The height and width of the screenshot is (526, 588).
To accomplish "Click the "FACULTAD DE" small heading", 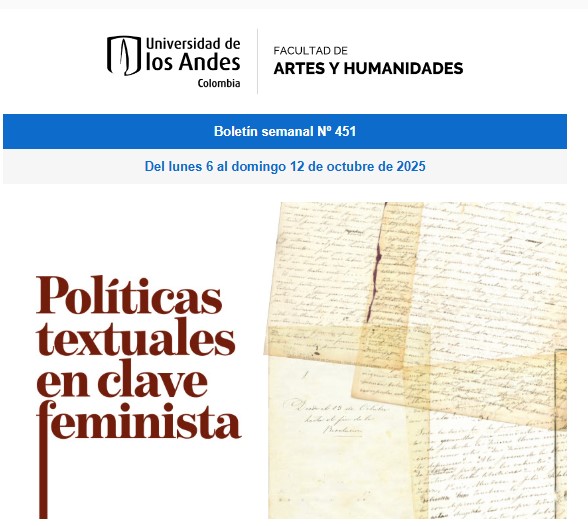I will (310, 51).
